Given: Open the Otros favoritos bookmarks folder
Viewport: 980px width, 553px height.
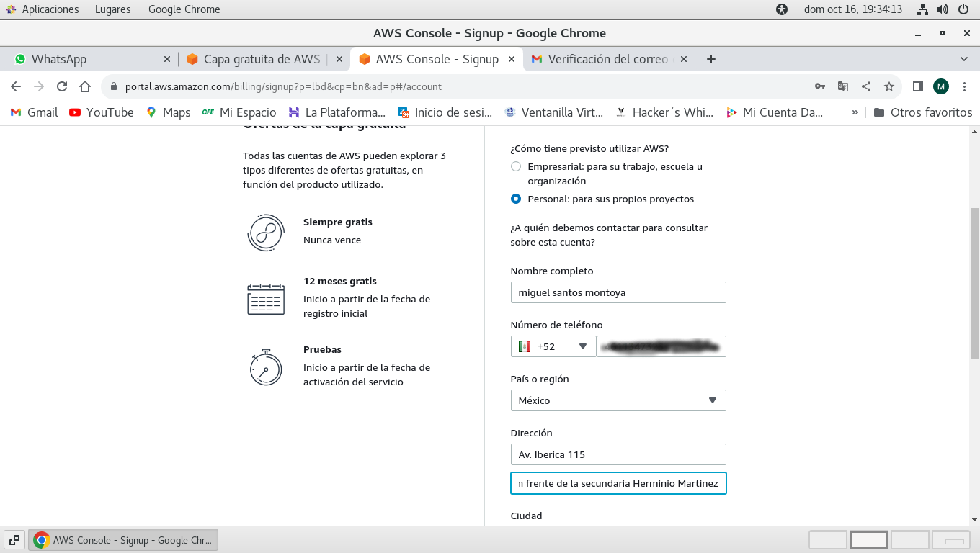Looking at the screenshot, I should pos(922,112).
